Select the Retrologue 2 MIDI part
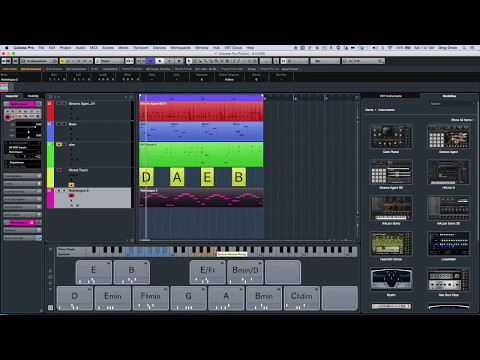Viewport: 480px width, 360px height. coord(201,198)
